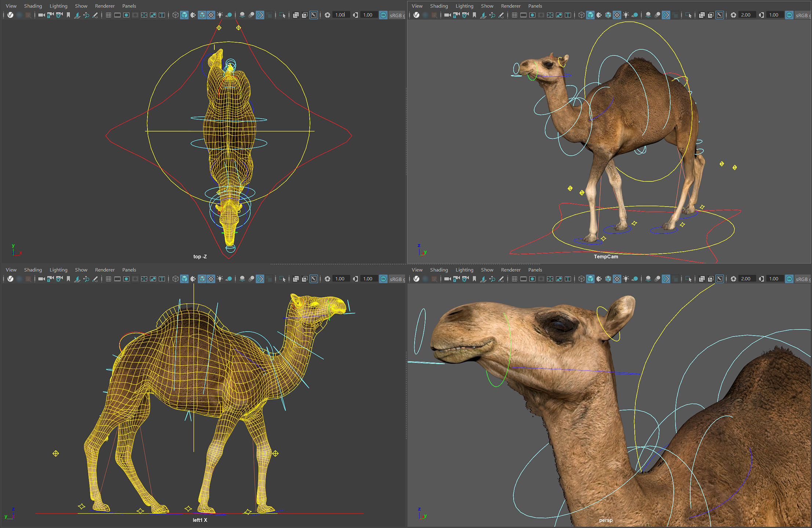This screenshot has width=812, height=528.
Task: Click 2D Pan/Zoom icon in top -Z panel
Action: [x=86, y=15]
